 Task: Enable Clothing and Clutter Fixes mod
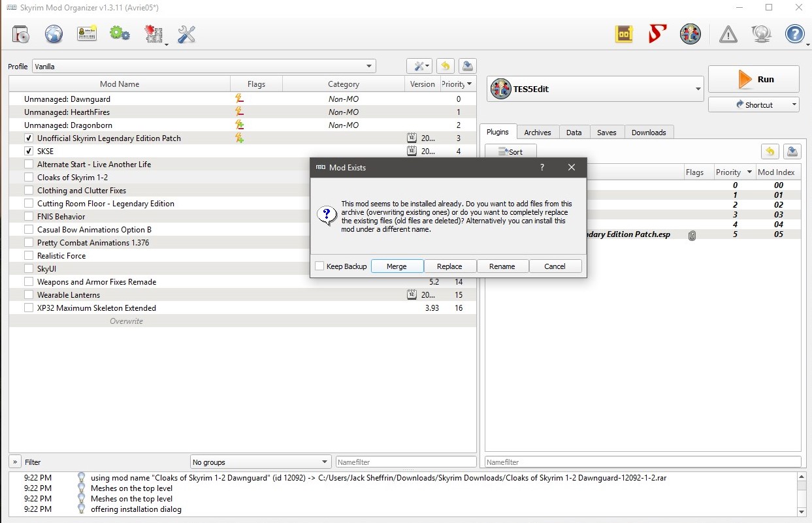(x=29, y=191)
